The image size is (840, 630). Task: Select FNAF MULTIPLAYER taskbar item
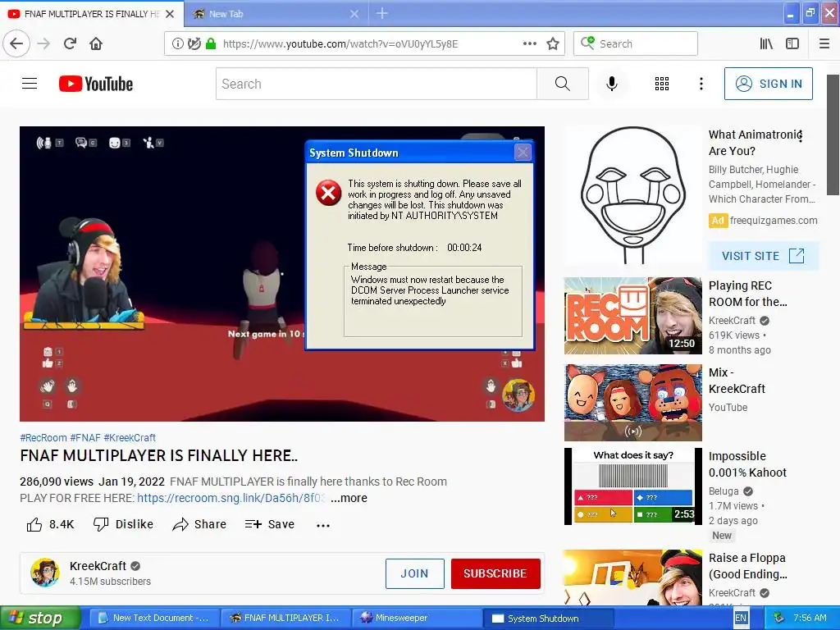point(285,619)
